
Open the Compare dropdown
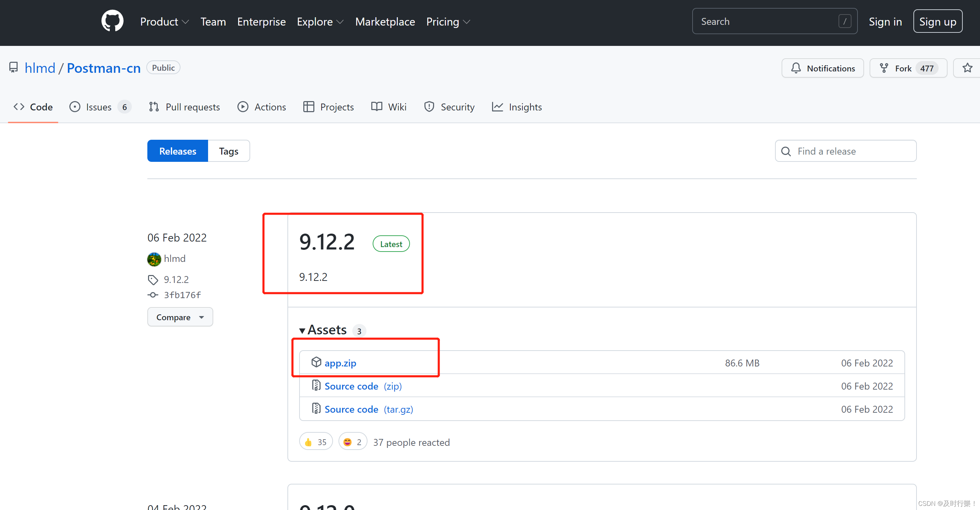point(180,317)
